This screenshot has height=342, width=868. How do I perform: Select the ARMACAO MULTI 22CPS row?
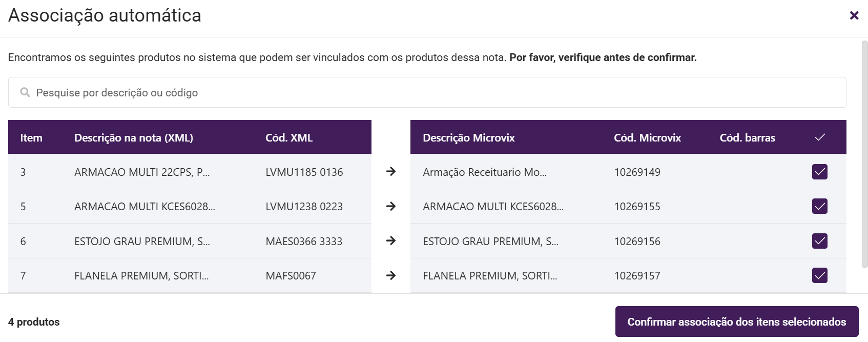(142, 172)
